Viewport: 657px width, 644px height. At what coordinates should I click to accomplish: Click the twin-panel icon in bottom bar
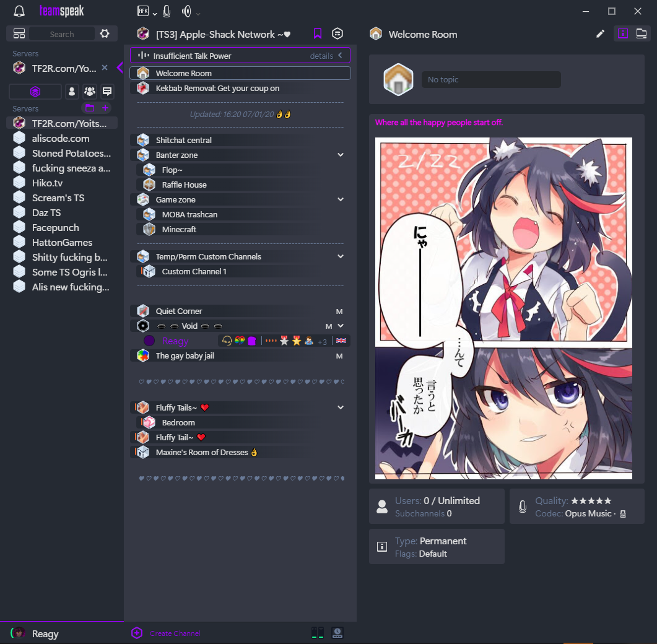tap(318, 633)
